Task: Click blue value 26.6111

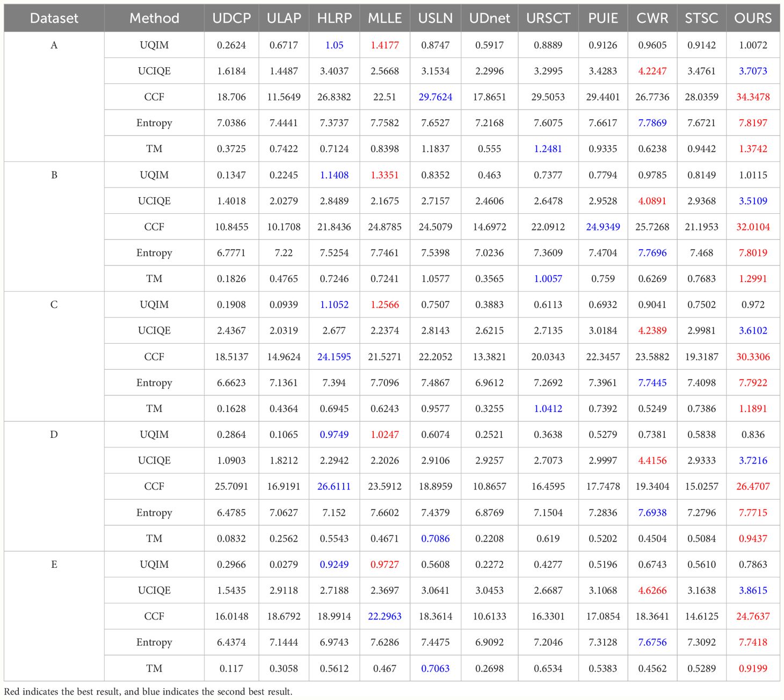Action: click(x=334, y=487)
